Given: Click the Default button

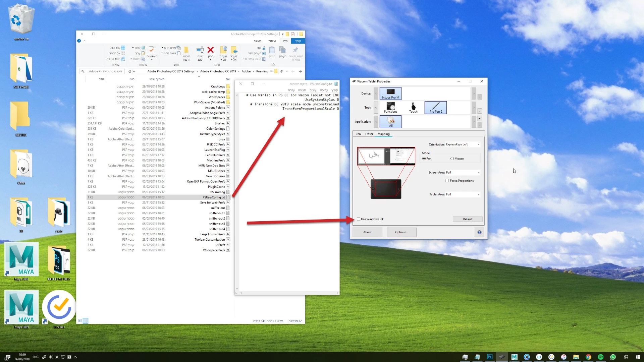Looking at the screenshot, I should click(x=467, y=219).
